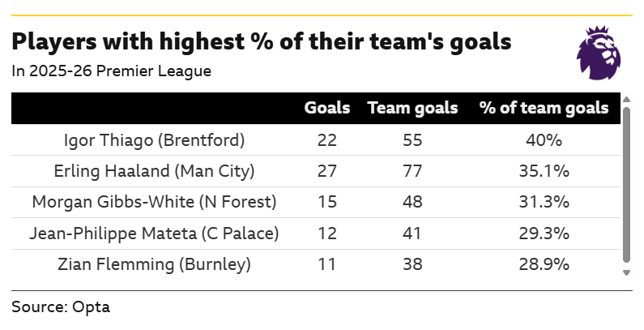Click Flemming's 11 goals cell

[327, 264]
